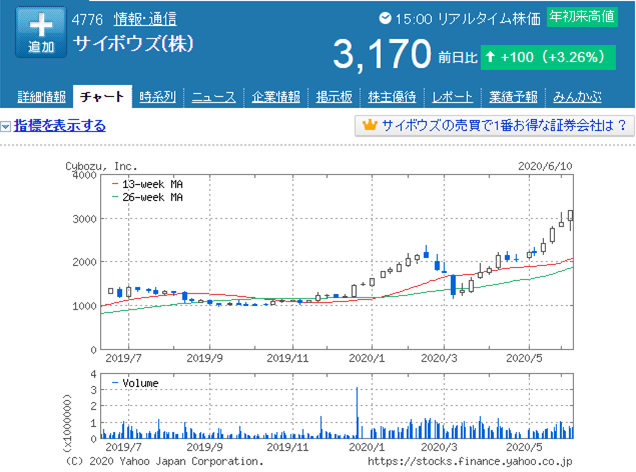This screenshot has height=472, width=636.
Task: Click the 13-week MA legend entry
Action: pyautogui.click(x=147, y=184)
